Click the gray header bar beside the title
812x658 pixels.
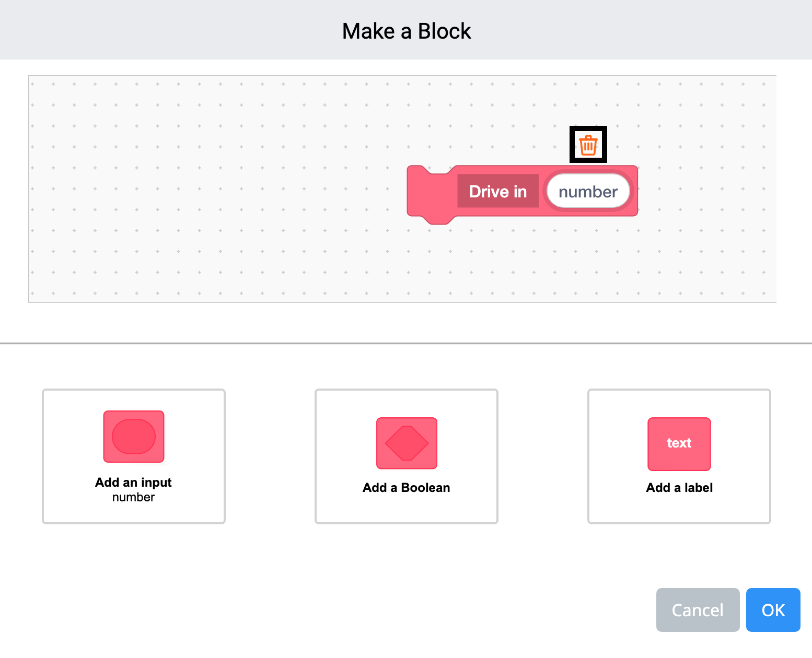click(x=157, y=30)
